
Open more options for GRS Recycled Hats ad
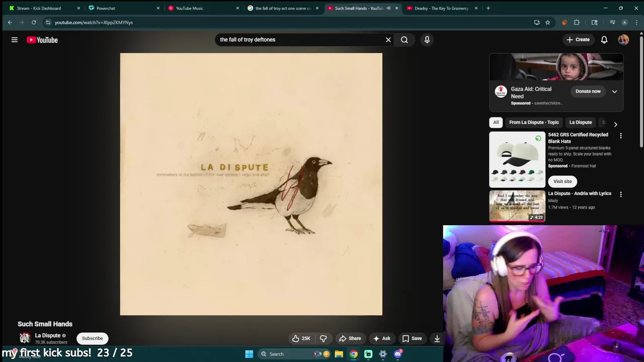621,136
